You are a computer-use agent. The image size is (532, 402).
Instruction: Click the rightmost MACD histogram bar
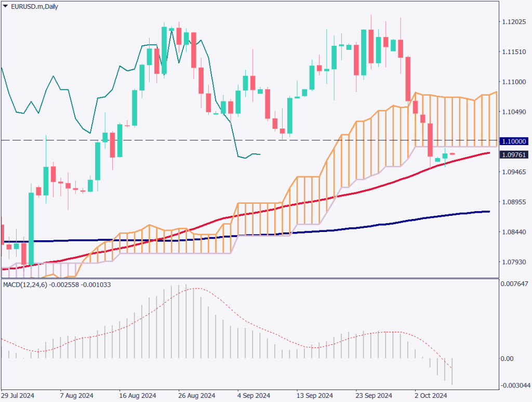tap(453, 371)
